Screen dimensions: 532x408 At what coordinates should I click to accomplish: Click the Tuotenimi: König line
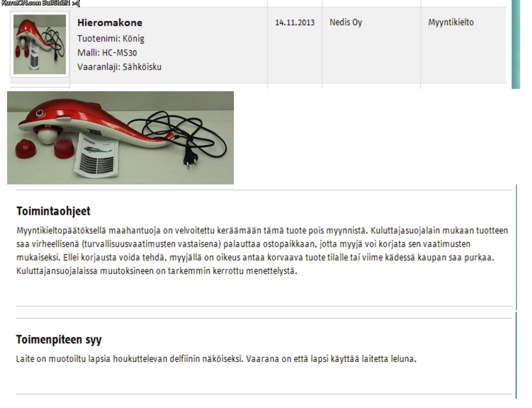(x=111, y=38)
